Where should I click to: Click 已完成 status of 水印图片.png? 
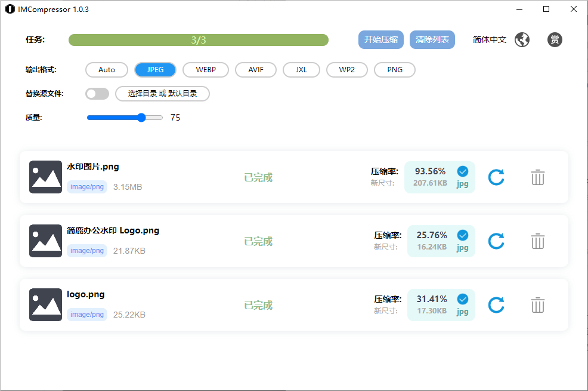tap(258, 177)
